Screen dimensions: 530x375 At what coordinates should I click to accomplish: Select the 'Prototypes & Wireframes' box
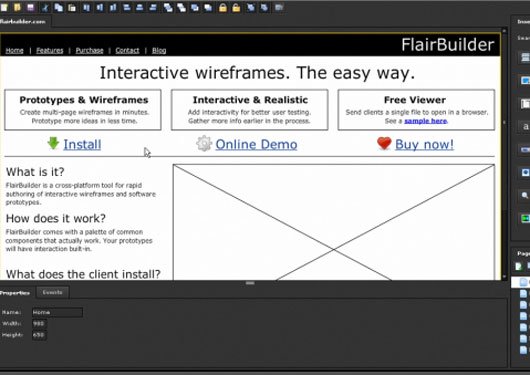[83, 110]
